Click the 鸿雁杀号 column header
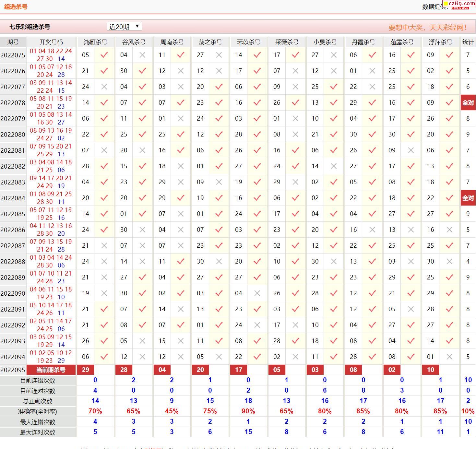This screenshot has height=449, width=476. point(96,42)
